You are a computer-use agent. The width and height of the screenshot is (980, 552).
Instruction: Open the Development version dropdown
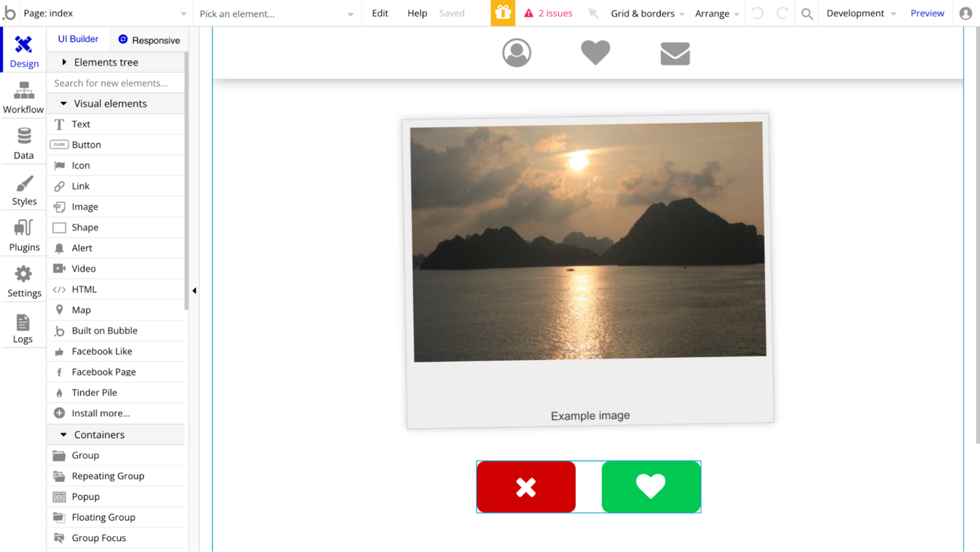[861, 13]
